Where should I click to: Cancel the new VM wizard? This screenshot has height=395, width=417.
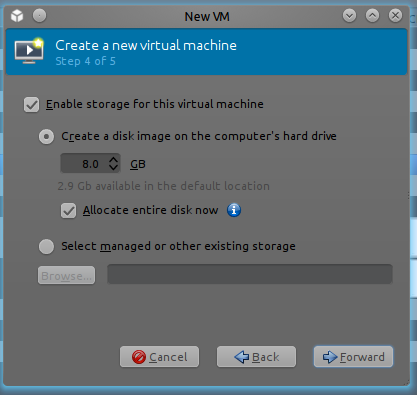[159, 357]
